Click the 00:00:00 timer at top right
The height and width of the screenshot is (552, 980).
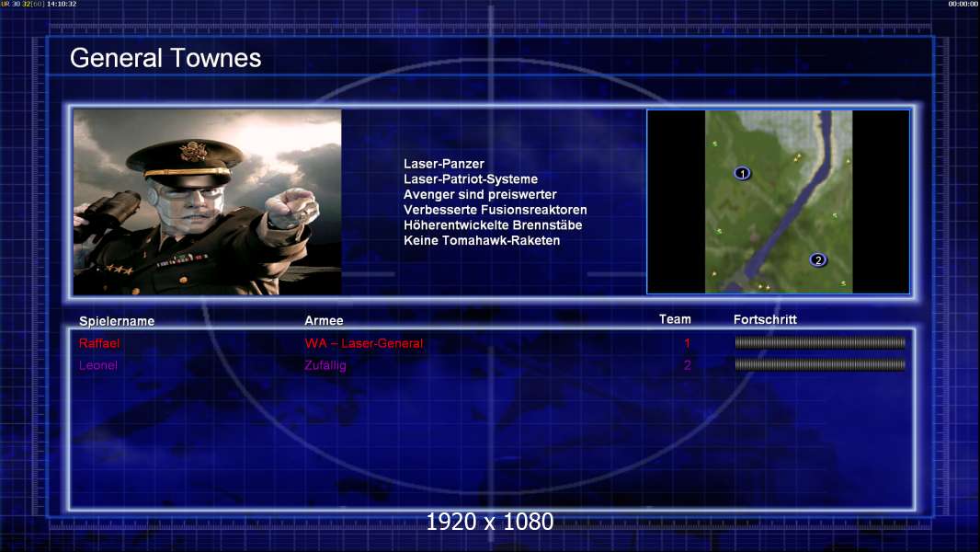[963, 4]
